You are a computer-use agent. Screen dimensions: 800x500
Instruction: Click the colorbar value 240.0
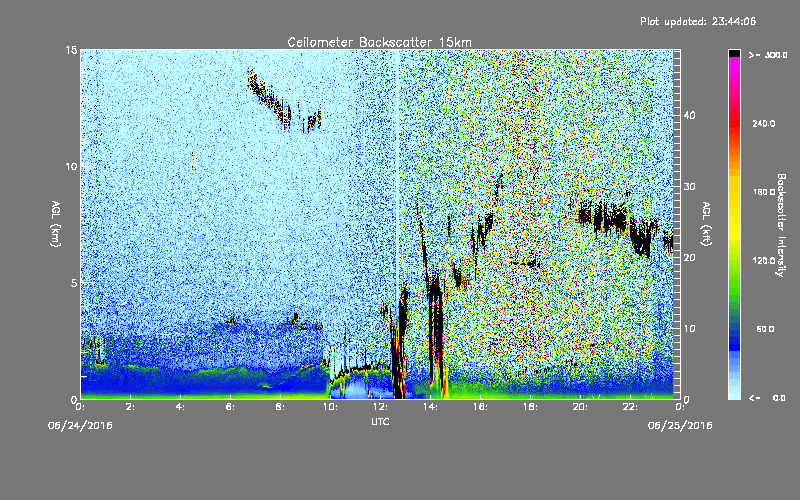[x=764, y=124]
